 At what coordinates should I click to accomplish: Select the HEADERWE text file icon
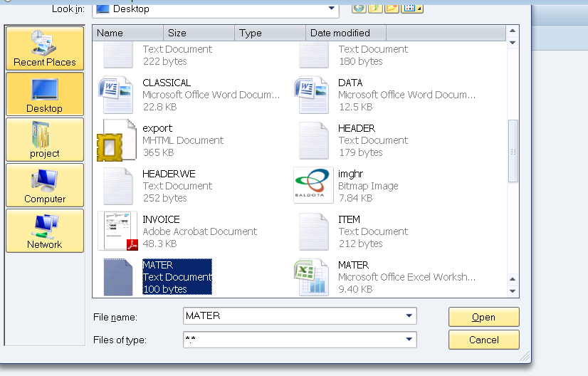coord(117,186)
